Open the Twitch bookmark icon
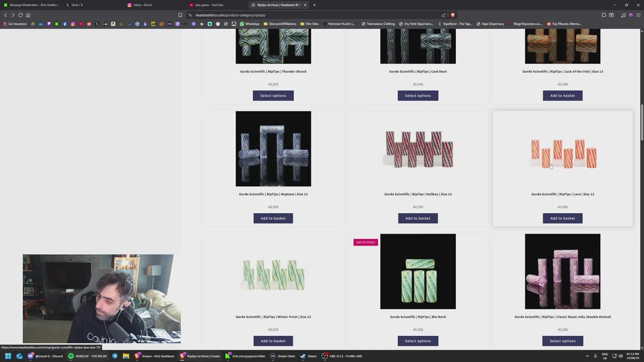 pyautogui.click(x=49, y=24)
